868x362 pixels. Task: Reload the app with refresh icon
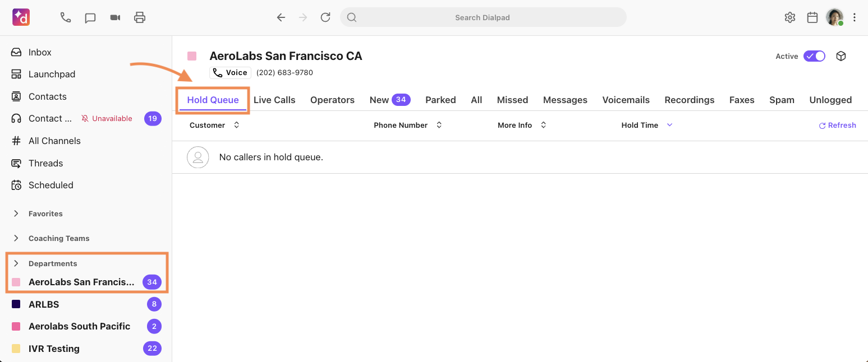tap(325, 17)
